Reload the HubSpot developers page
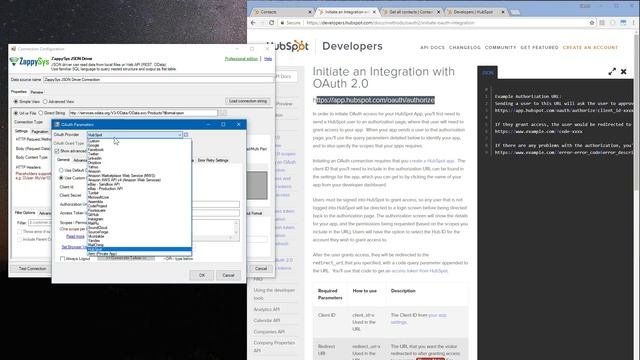Viewport: 640px width, 360px height. [271, 23]
